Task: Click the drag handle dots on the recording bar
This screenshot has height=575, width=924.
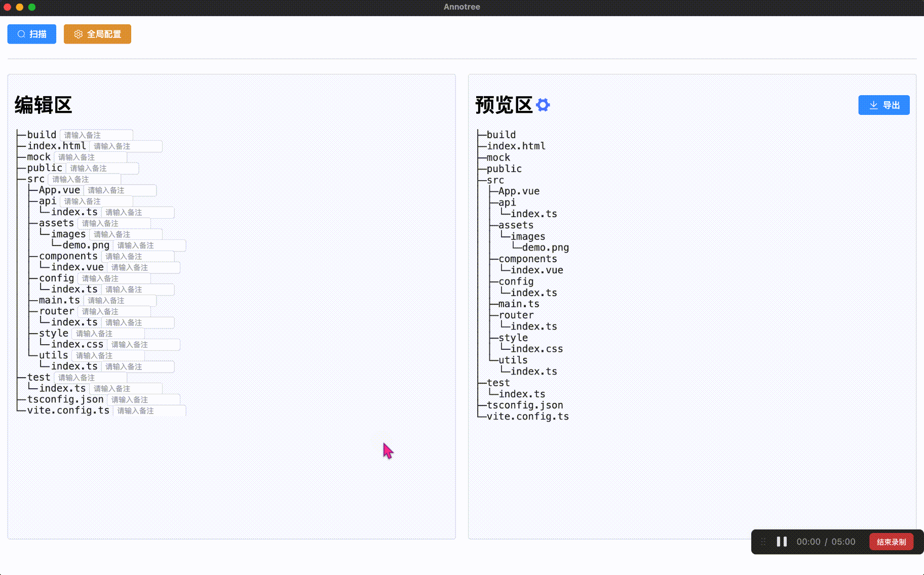Action: coord(763,542)
